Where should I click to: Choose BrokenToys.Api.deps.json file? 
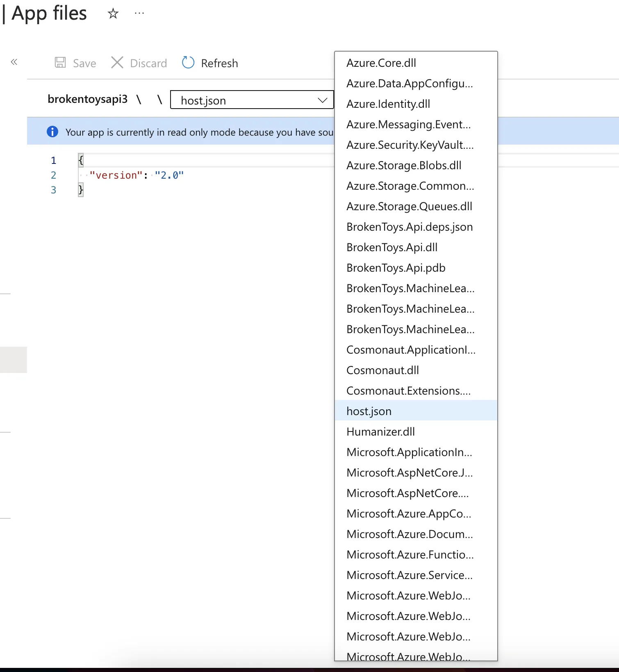point(410,227)
